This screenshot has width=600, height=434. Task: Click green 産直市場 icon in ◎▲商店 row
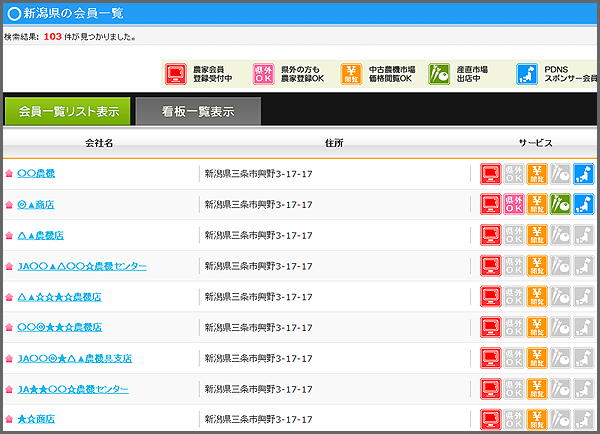[560, 204]
